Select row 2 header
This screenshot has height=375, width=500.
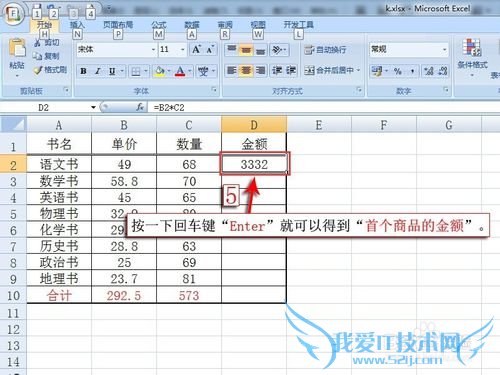[x=13, y=165]
